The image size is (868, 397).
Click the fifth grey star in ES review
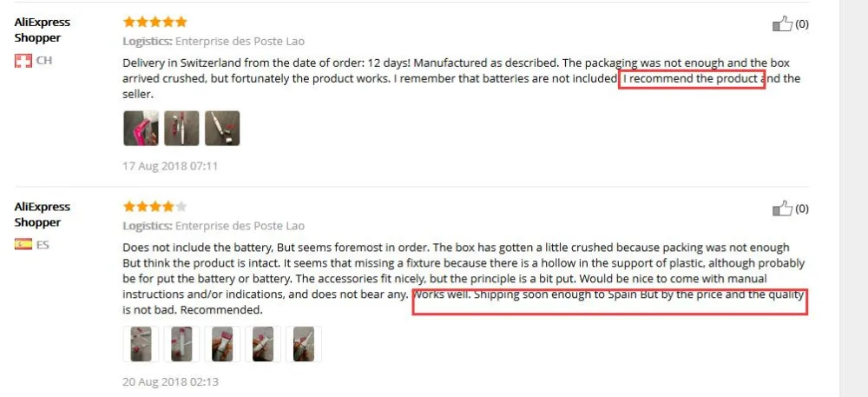click(181, 207)
